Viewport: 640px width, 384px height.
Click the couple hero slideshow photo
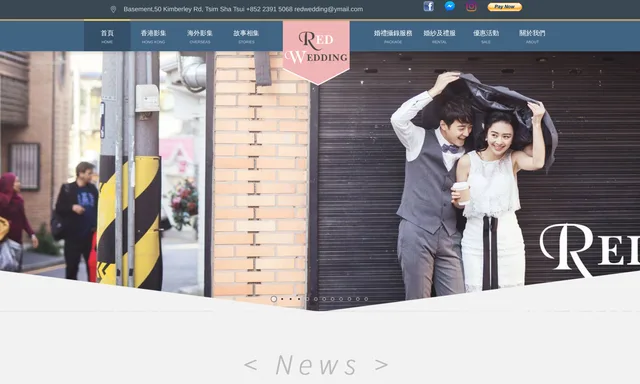click(x=320, y=180)
